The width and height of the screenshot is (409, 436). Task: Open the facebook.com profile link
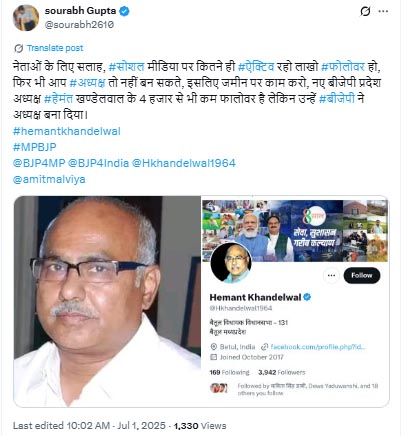click(318, 347)
